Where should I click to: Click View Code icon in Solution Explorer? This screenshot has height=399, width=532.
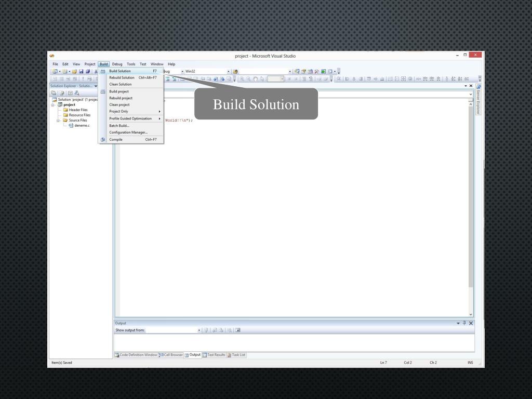pyautogui.click(x=70, y=93)
